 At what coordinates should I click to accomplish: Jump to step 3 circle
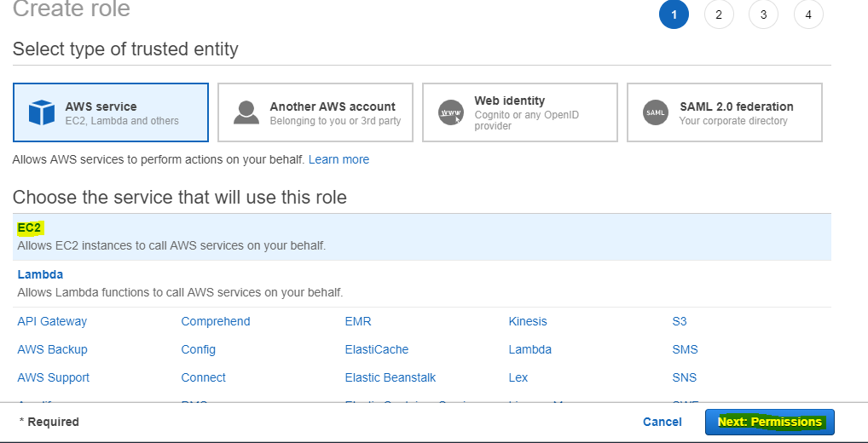[763, 14]
